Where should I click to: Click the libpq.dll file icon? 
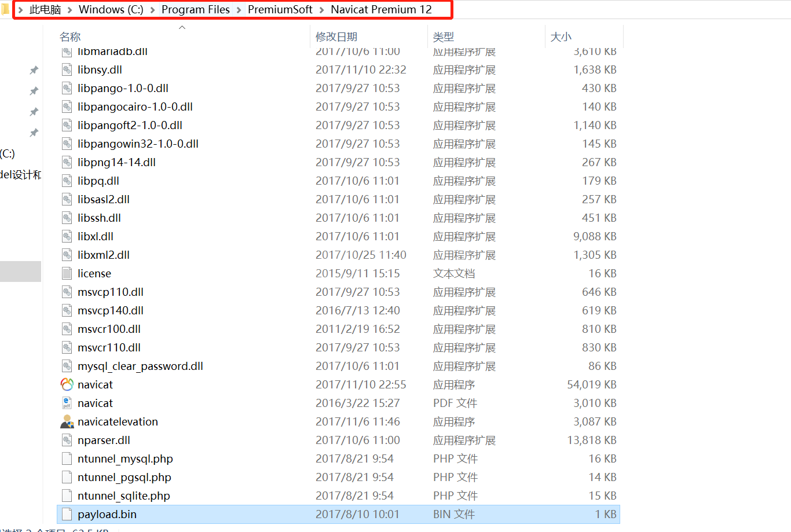67,181
